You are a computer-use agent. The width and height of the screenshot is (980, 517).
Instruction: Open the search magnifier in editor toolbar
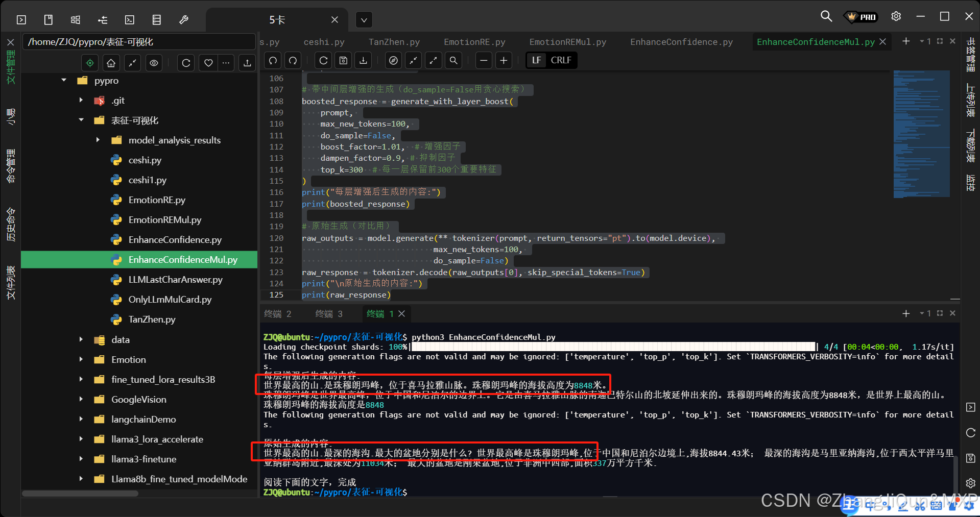[453, 60]
